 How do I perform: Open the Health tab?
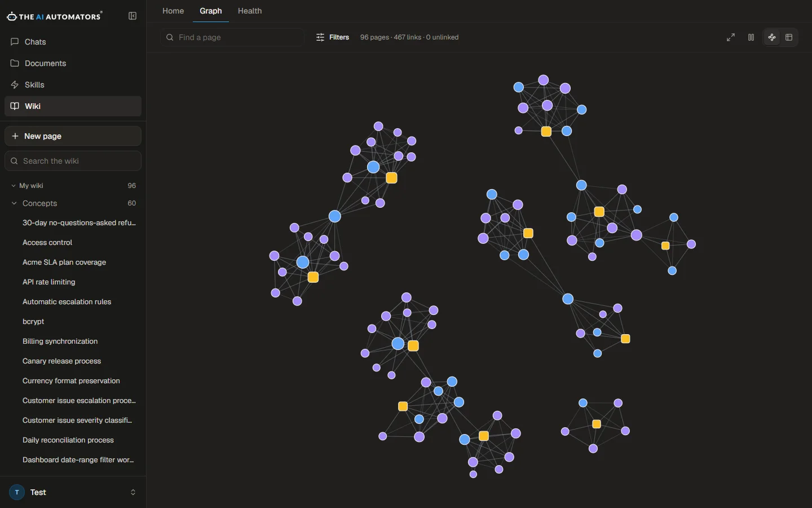pos(250,11)
